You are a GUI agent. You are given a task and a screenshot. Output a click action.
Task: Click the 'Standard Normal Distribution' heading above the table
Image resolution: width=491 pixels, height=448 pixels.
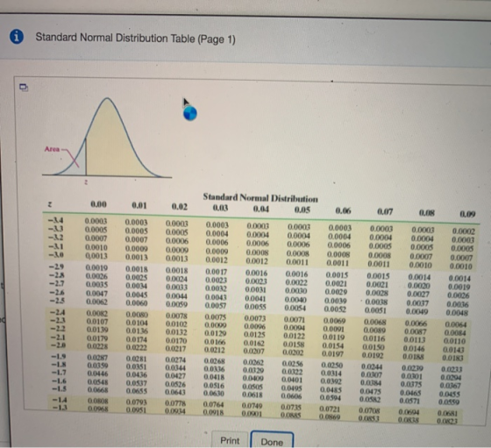(260, 198)
